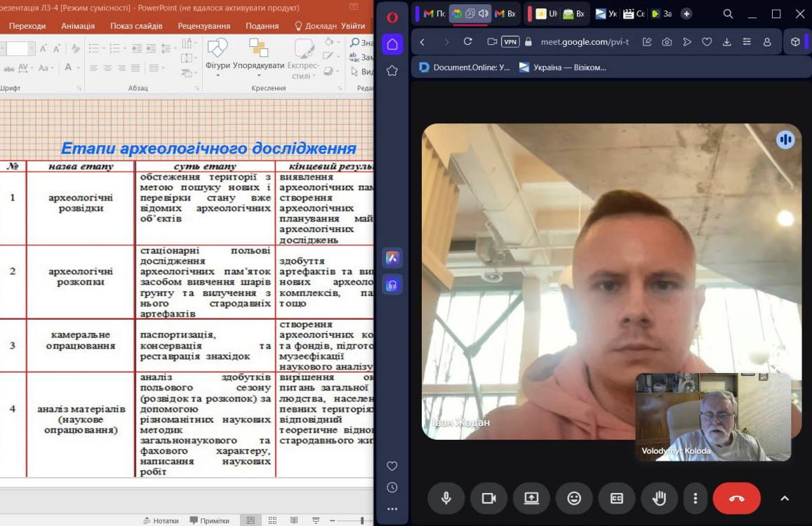Click the PowerPoint zoom slider
This screenshot has width=812, height=526.
click(362, 520)
